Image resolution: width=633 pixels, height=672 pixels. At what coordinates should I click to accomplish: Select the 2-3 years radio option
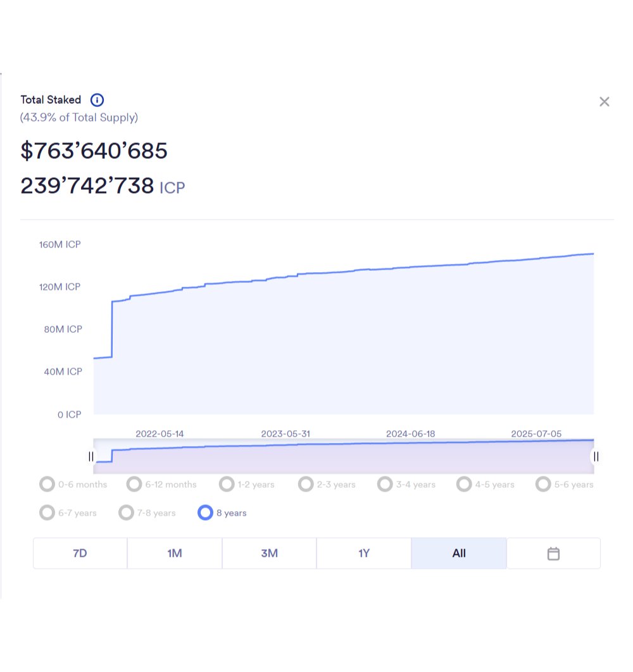[x=306, y=485]
